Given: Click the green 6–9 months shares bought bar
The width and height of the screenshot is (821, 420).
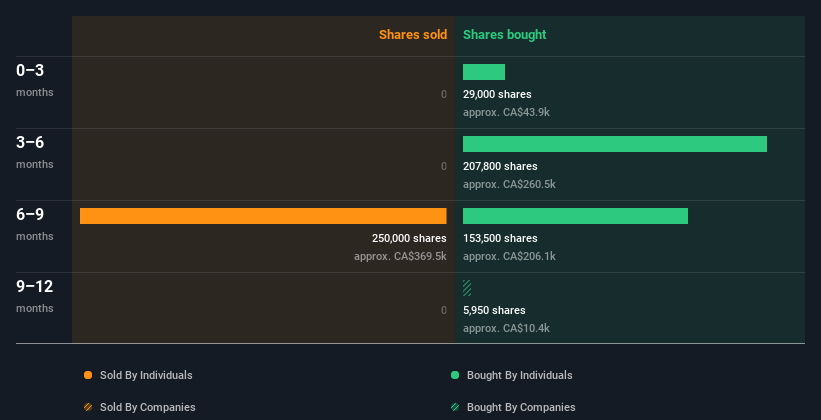Looking at the screenshot, I should pyautogui.click(x=575, y=216).
